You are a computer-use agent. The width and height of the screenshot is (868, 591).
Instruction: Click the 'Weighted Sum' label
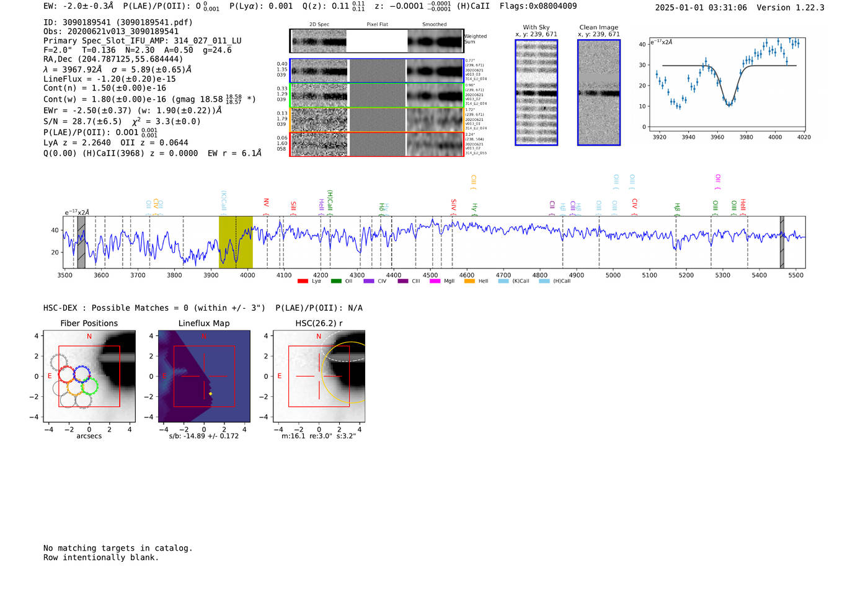coord(476,39)
